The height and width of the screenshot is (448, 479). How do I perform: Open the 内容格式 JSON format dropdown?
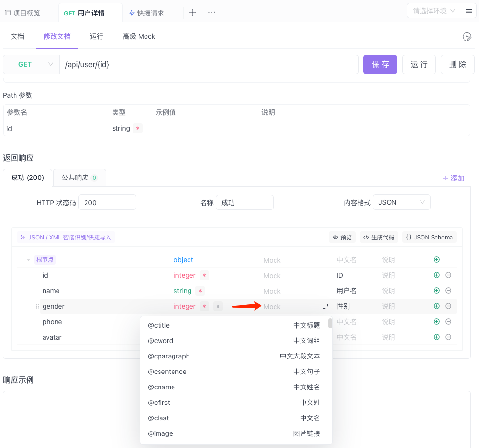(402, 202)
